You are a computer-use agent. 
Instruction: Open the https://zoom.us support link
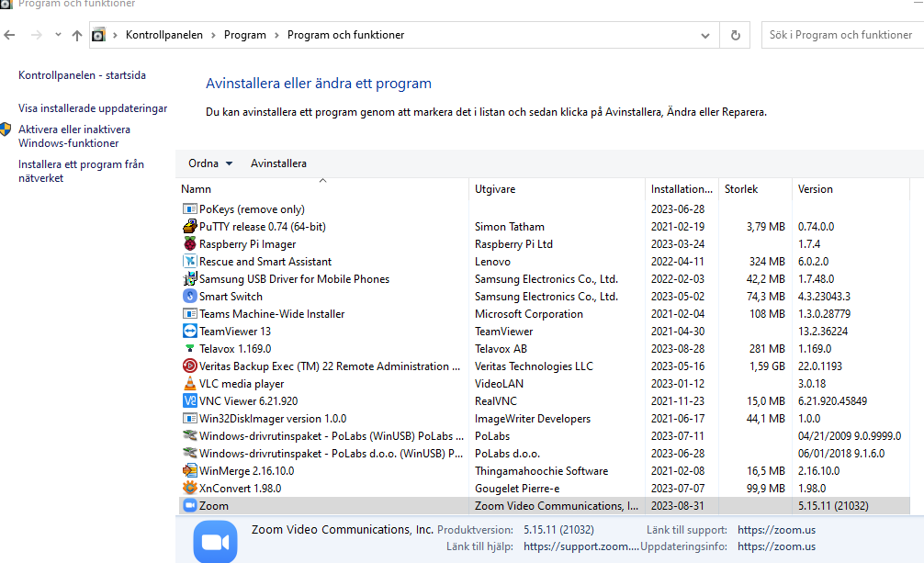pyautogui.click(x=776, y=530)
